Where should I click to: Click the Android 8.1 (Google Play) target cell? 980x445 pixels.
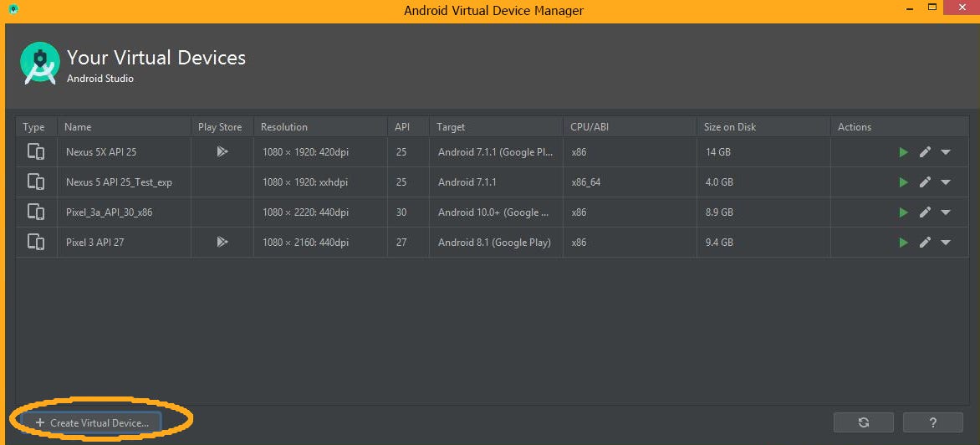pyautogui.click(x=496, y=242)
